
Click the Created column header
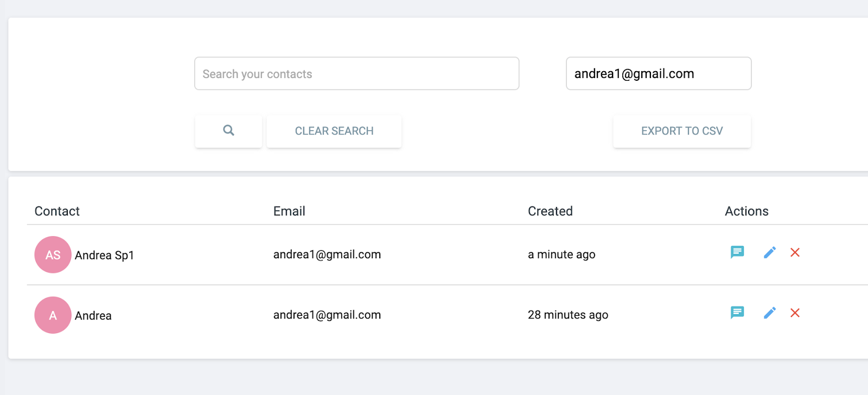click(x=550, y=211)
